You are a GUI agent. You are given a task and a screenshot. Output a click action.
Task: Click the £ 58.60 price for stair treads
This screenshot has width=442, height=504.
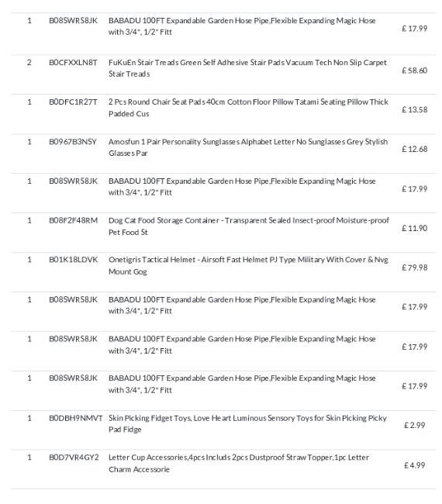[x=414, y=71]
